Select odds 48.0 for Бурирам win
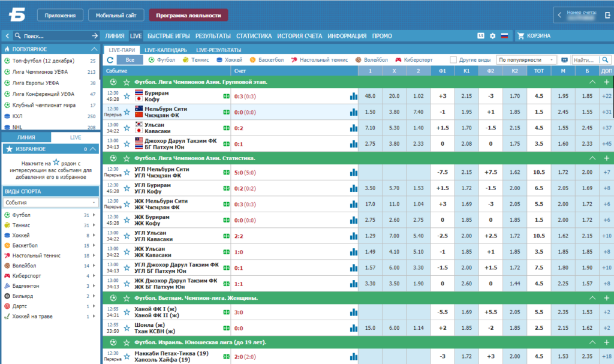The width and height of the screenshot is (614, 364). pos(370,96)
